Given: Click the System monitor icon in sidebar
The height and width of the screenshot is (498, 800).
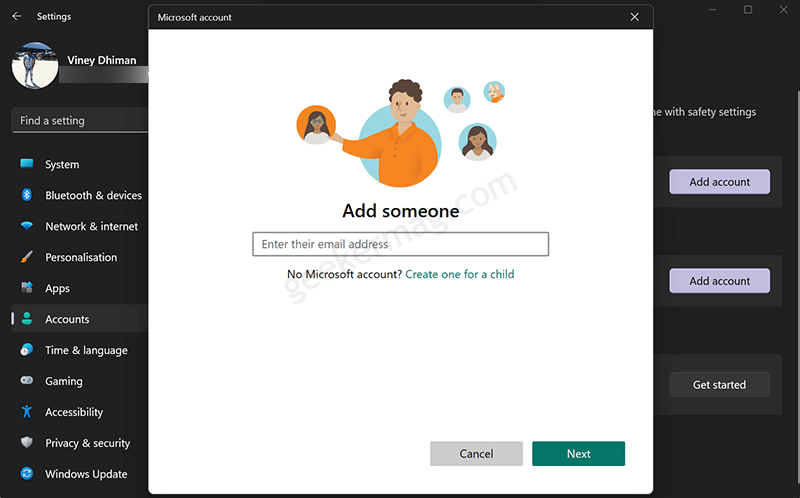Looking at the screenshot, I should pos(27,164).
